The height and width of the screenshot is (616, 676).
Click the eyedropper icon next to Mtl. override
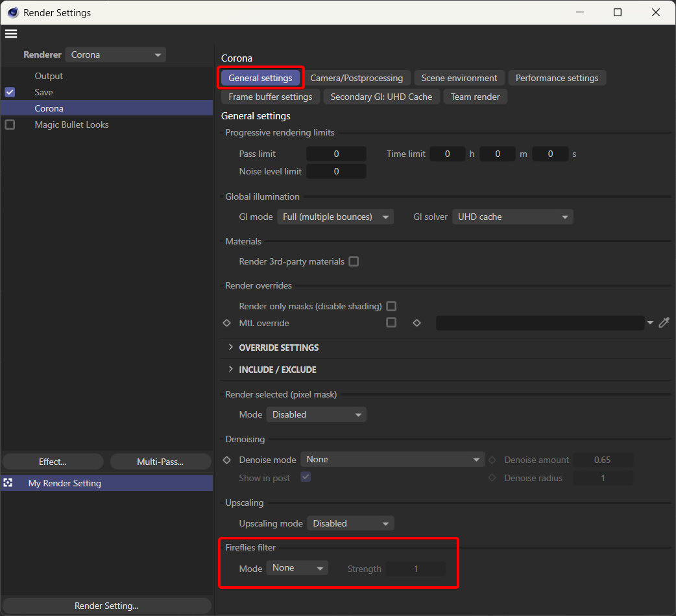664,323
